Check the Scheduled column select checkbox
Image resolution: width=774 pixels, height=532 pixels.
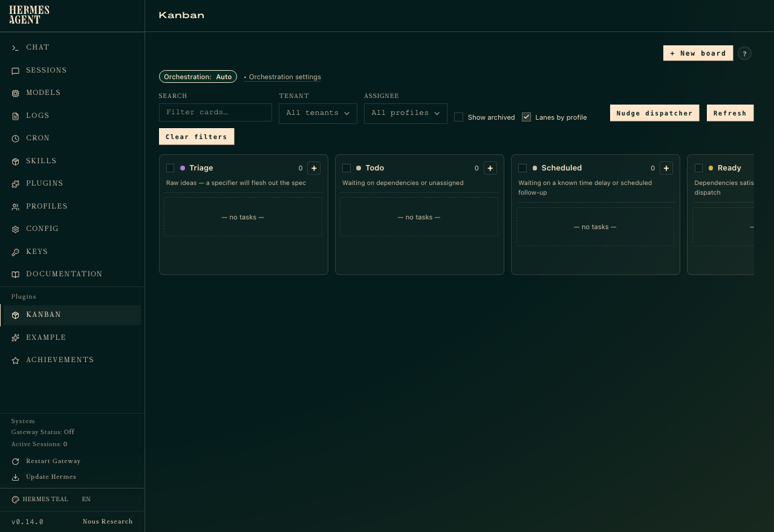click(522, 168)
